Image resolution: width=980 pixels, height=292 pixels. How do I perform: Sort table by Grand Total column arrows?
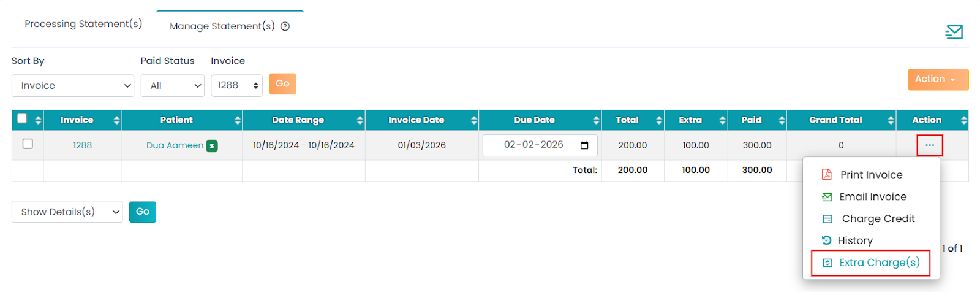[x=891, y=120]
